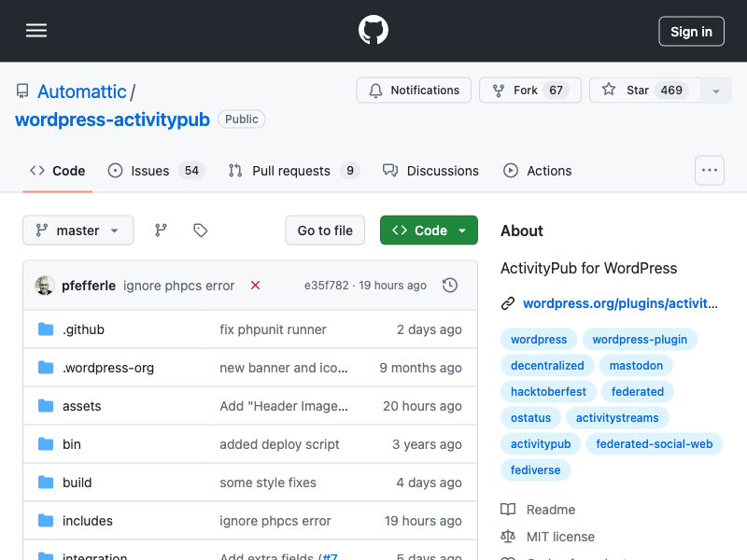This screenshot has width=747, height=560.
Task: Switch to the Code tab
Action: click(x=57, y=171)
